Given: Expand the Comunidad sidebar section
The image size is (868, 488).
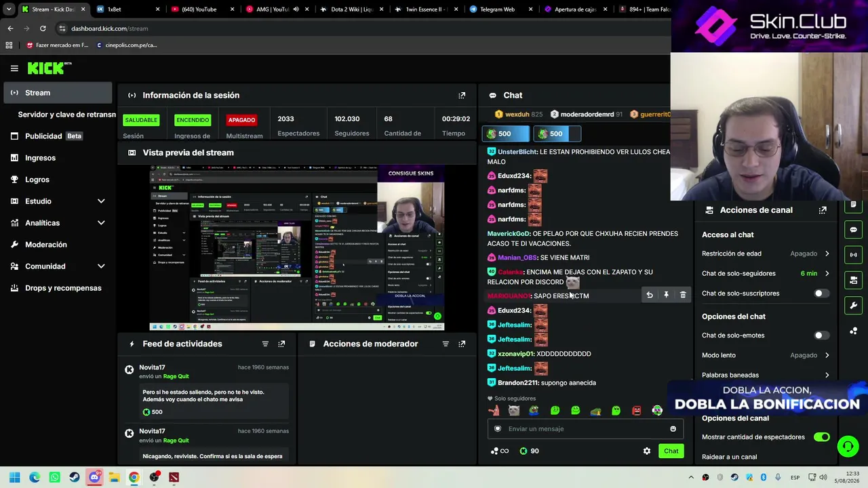Looking at the screenshot, I should 101,266.
